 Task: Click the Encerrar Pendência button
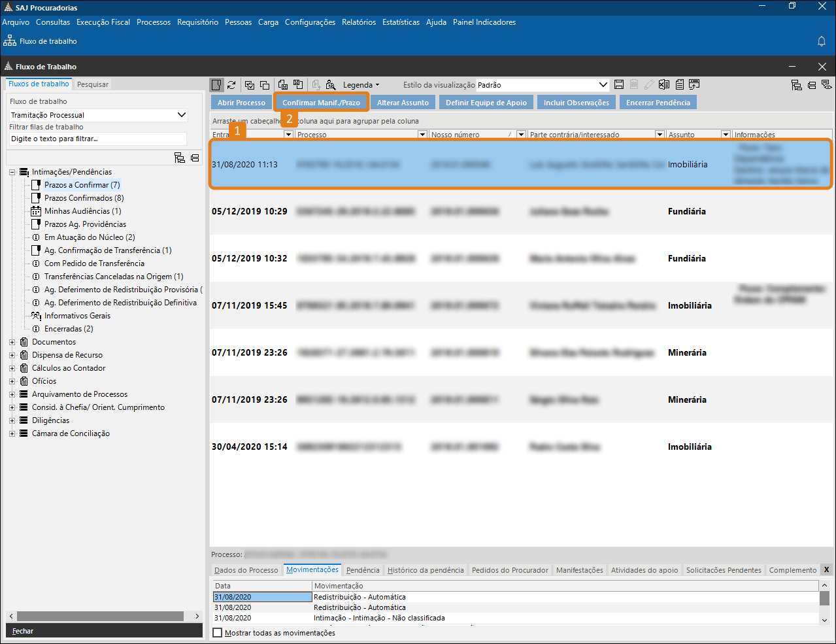(658, 103)
